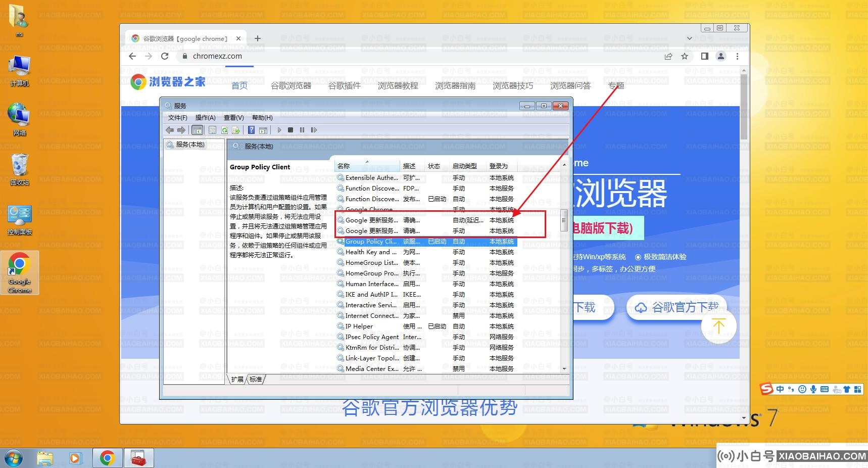Click the Restart Service icon
Viewport: 868px width, 468px height.
[x=314, y=130]
